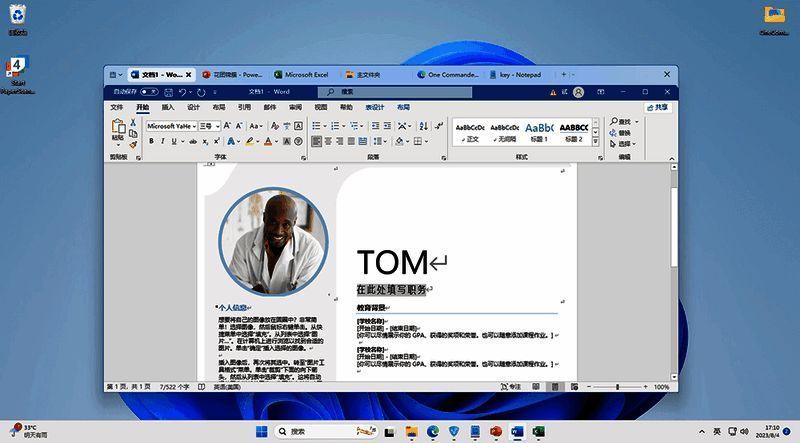Screen dimensions: 800x443
Task: Show paragraph marks icon
Action: click(439, 126)
